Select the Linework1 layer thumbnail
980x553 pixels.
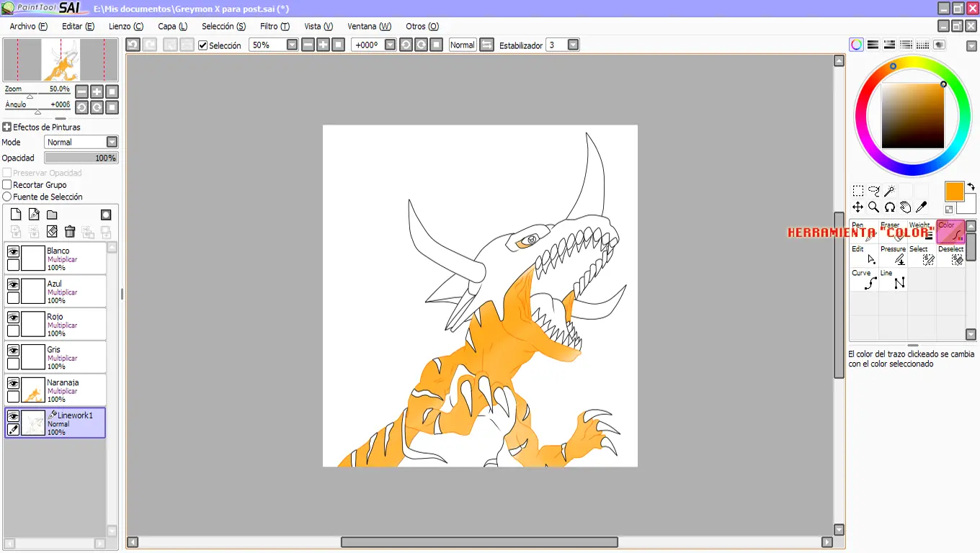33,423
